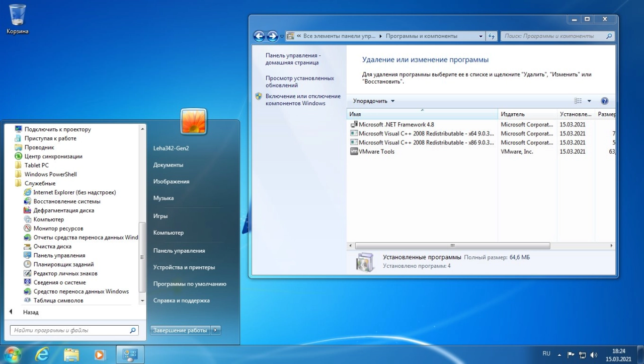Click the RU language indicator
Screen dimensions: 644x364
pyautogui.click(x=546, y=354)
